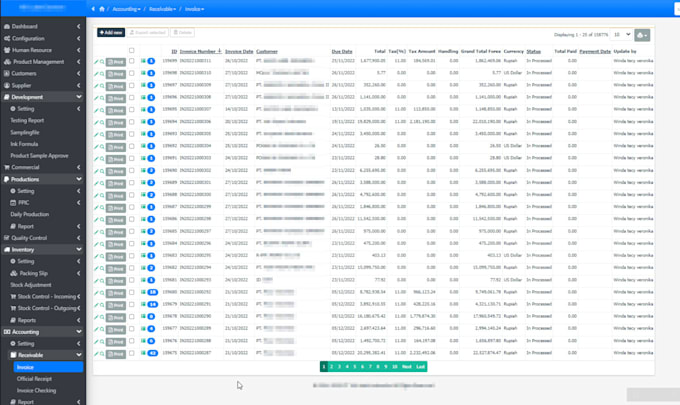Go to page 10 in pagination
Viewport: 680px width, 405px height.
click(x=395, y=367)
